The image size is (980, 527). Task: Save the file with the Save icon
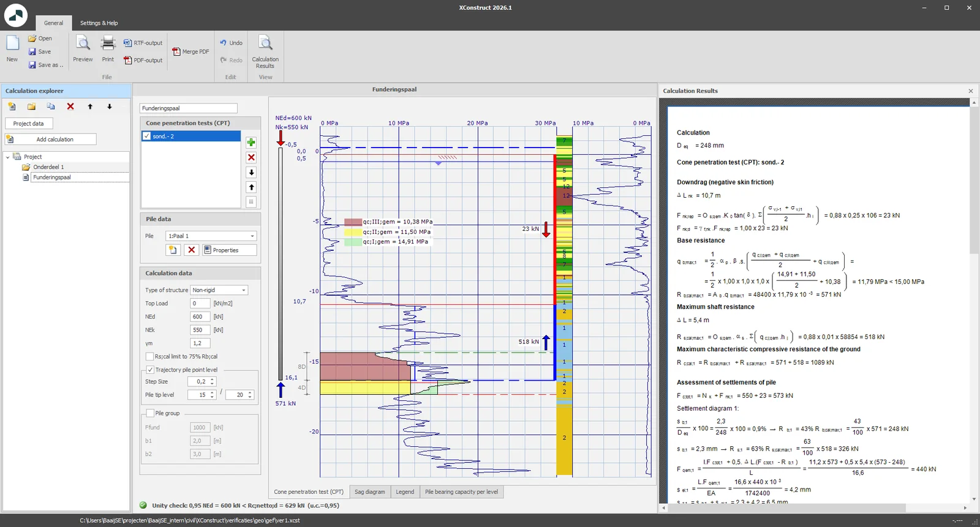(40, 51)
